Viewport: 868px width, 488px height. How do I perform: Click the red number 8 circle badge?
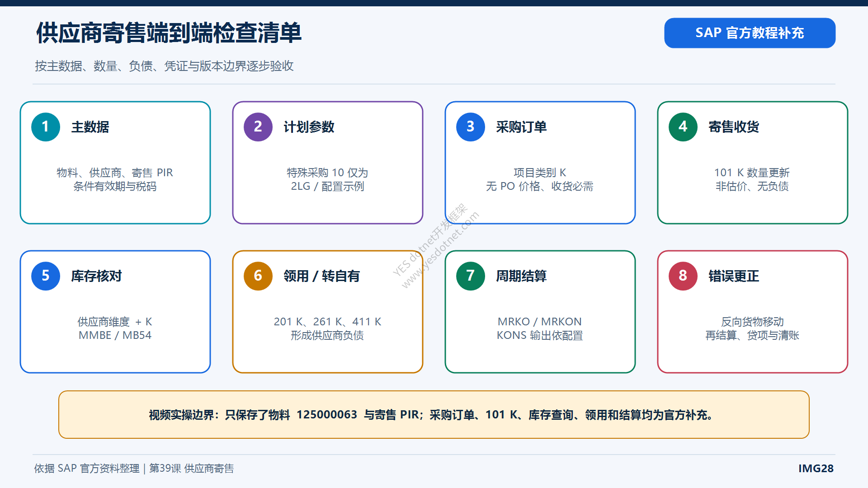[x=683, y=276]
